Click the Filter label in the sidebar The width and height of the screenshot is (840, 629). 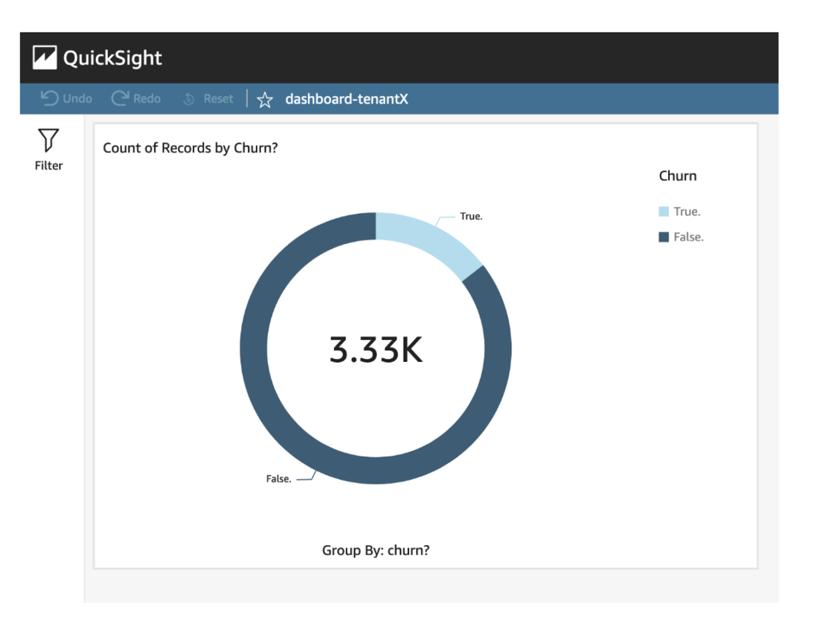[48, 165]
